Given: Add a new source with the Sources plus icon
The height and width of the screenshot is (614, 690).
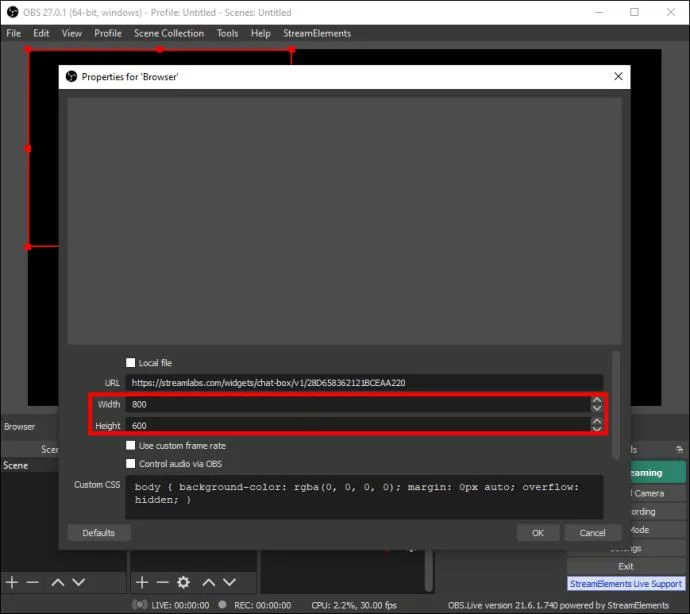Looking at the screenshot, I should point(142,582).
